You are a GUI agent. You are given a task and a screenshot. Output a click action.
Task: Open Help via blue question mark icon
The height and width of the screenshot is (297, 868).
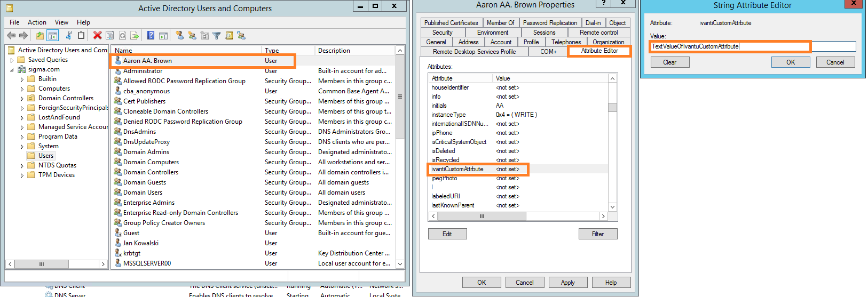(x=151, y=36)
